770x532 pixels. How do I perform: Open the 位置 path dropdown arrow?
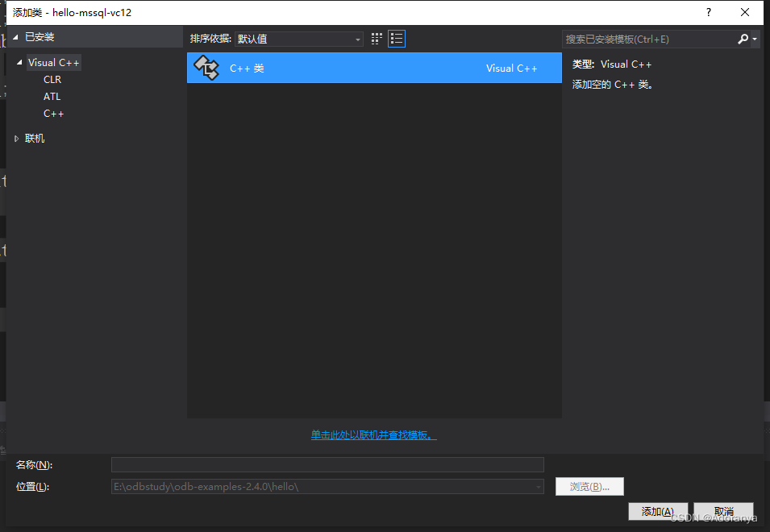537,486
